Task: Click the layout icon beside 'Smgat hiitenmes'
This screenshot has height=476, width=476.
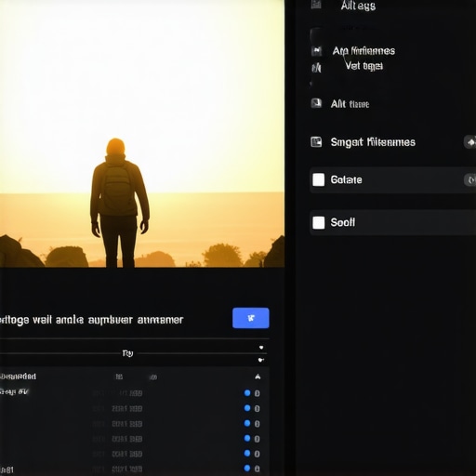Action: pyautogui.click(x=316, y=142)
